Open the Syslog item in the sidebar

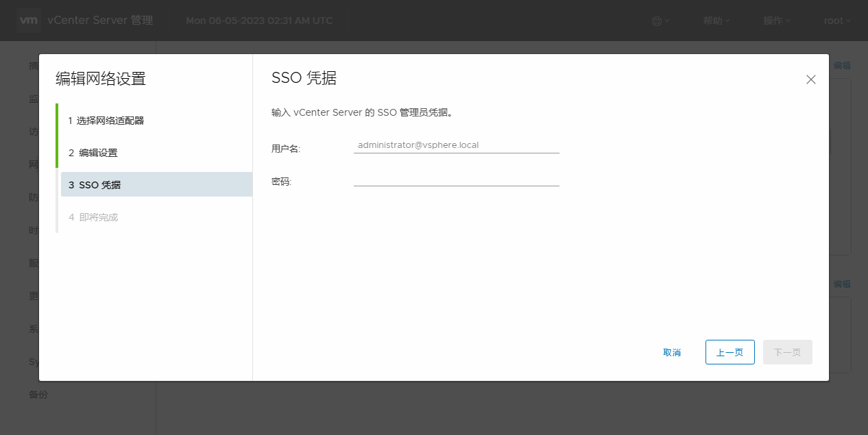34,362
